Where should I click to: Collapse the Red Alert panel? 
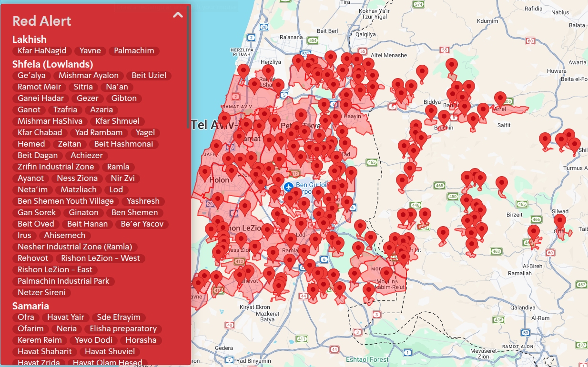[178, 15]
